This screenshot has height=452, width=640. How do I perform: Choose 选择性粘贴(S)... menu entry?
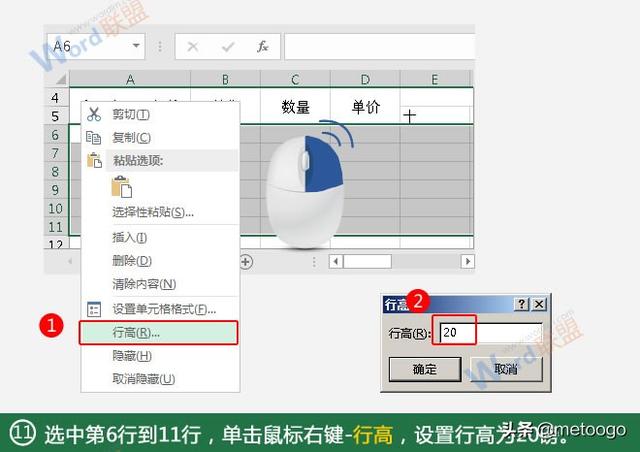[160, 212]
